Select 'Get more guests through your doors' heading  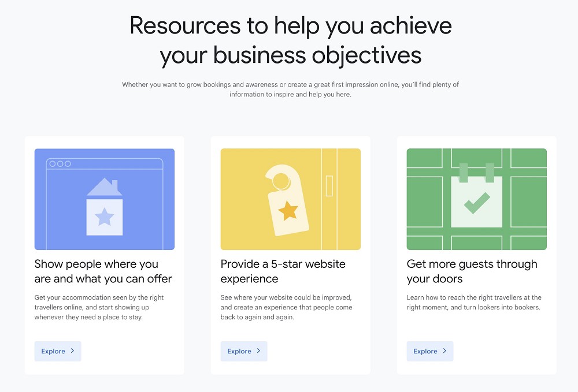point(472,271)
